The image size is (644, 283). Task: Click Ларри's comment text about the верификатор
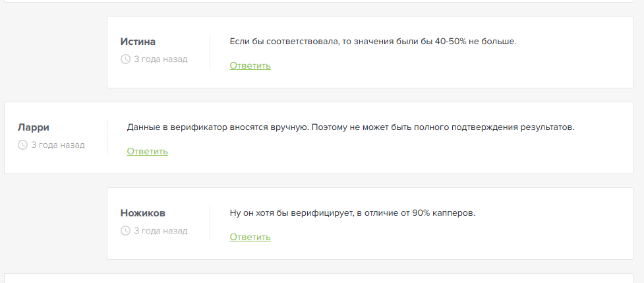[351, 127]
